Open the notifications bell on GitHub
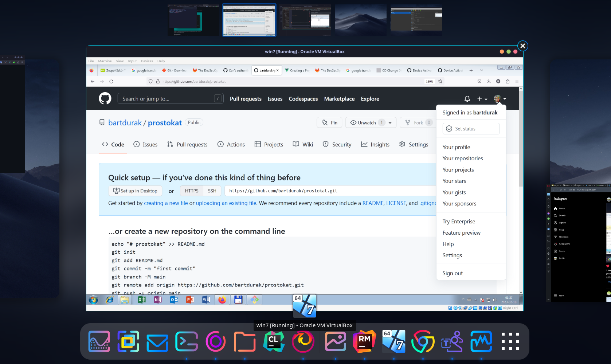This screenshot has height=364, width=611. click(x=467, y=99)
